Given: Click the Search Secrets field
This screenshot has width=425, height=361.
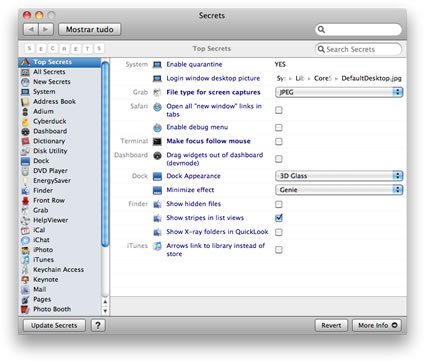Looking at the screenshot, I should [358, 49].
